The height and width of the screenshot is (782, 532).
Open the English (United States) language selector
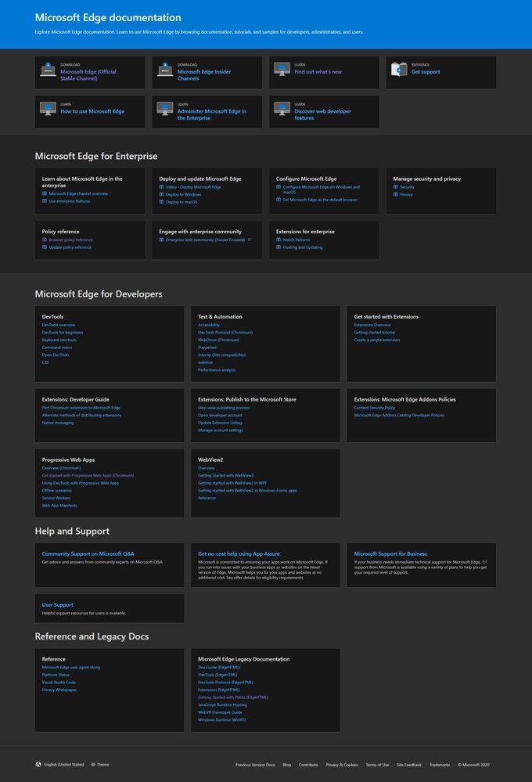[x=59, y=765]
